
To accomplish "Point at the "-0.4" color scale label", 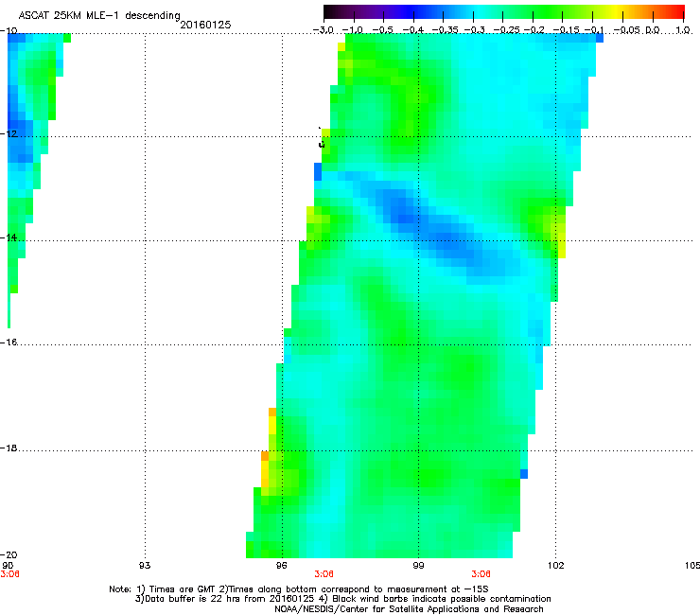I will click(413, 30).
